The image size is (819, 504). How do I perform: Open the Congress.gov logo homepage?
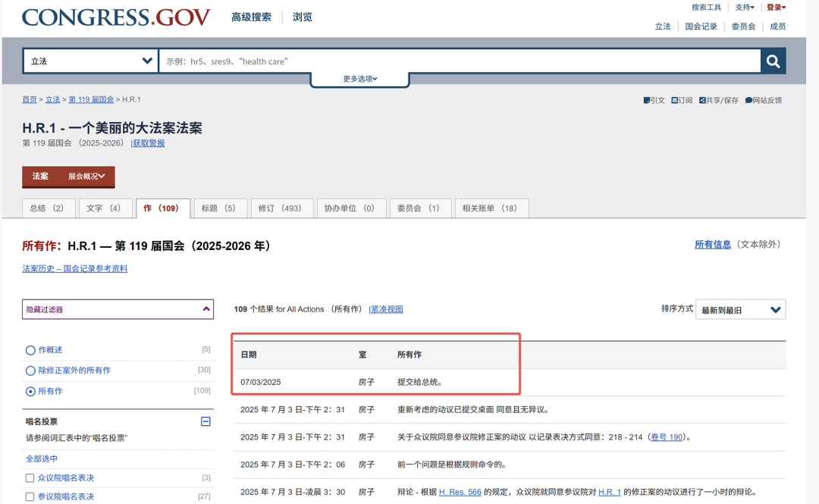tap(116, 17)
